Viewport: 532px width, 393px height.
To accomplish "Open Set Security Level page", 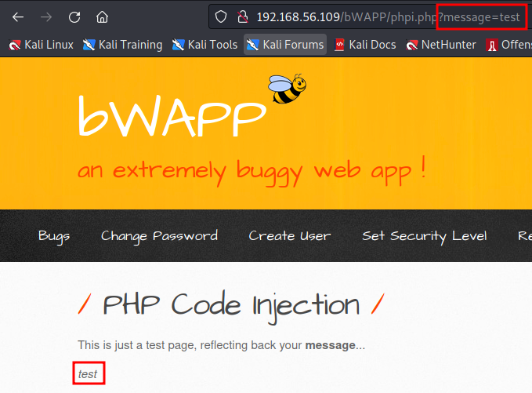I will point(425,236).
